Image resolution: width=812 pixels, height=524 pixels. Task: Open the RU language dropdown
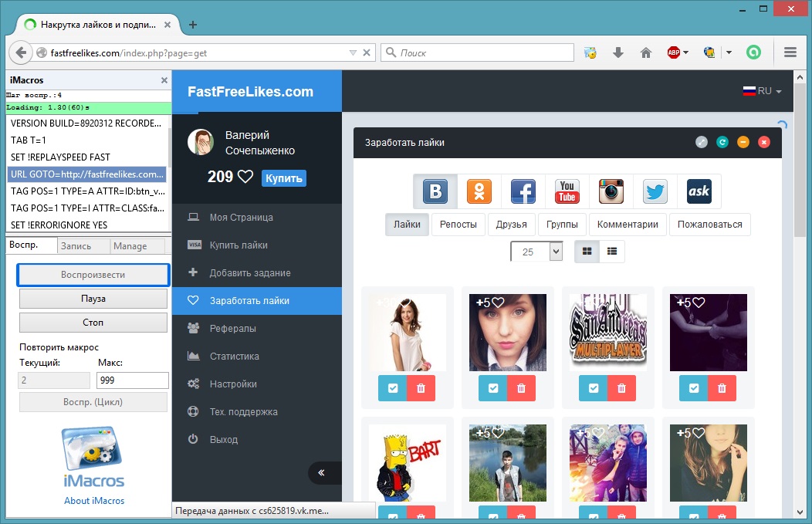[x=763, y=90]
